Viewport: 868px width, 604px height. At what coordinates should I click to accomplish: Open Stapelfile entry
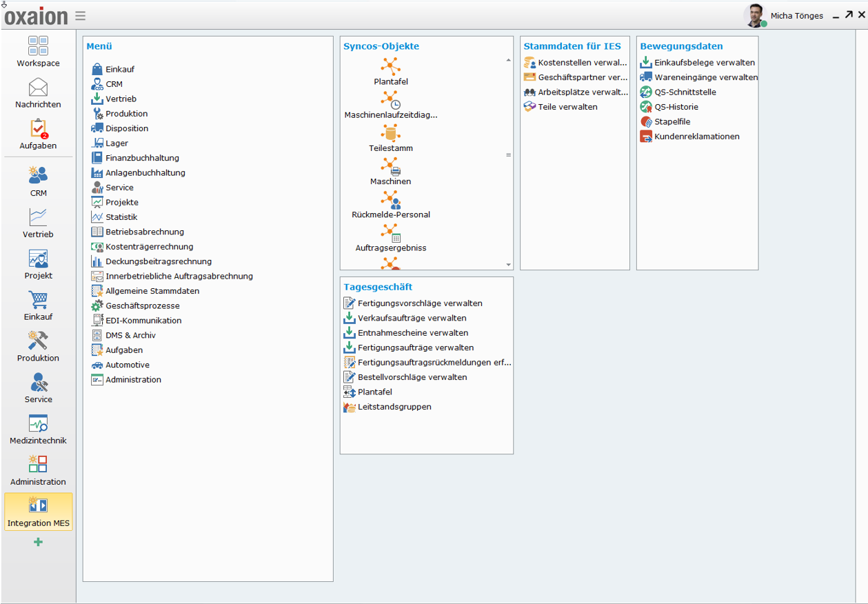(x=665, y=122)
